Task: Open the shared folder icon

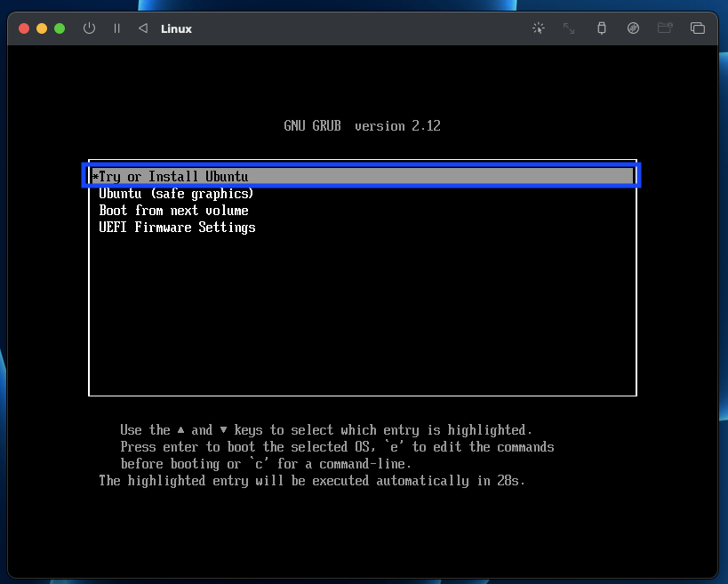Action: (665, 28)
